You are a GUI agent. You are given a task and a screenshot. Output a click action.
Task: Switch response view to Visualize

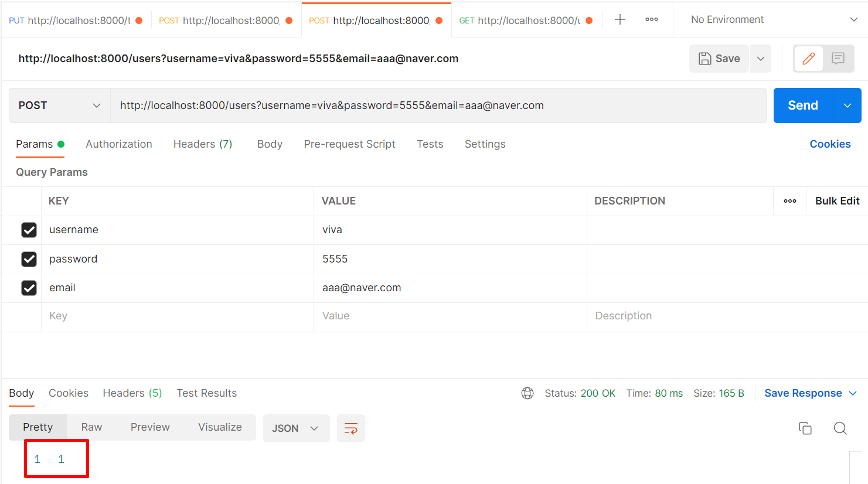coord(220,427)
